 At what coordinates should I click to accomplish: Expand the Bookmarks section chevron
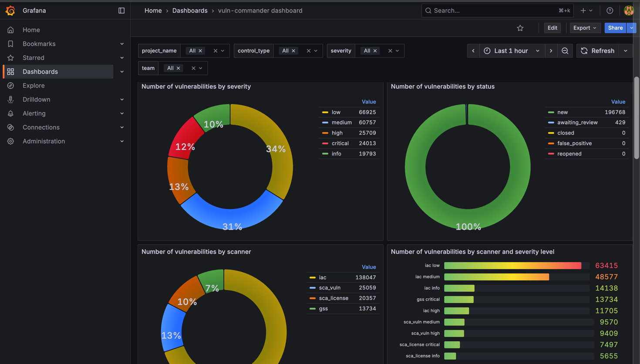click(x=122, y=44)
